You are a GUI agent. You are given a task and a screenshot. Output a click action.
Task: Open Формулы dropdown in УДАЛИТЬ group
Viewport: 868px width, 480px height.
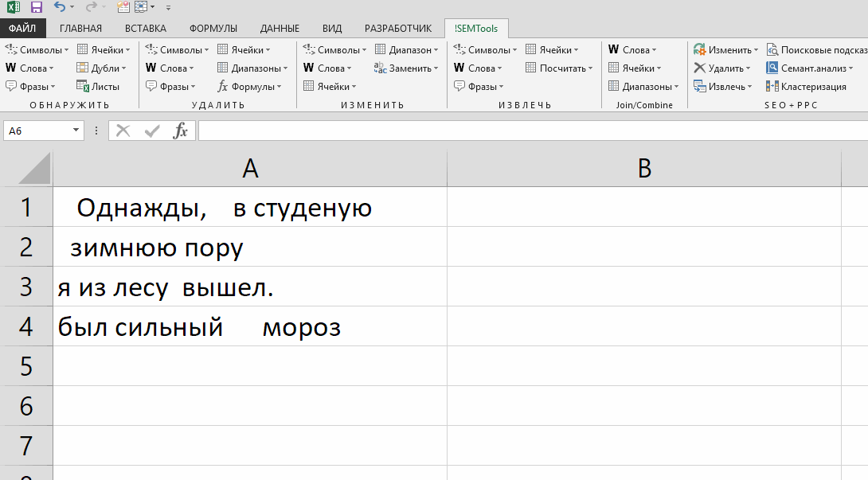pos(249,86)
